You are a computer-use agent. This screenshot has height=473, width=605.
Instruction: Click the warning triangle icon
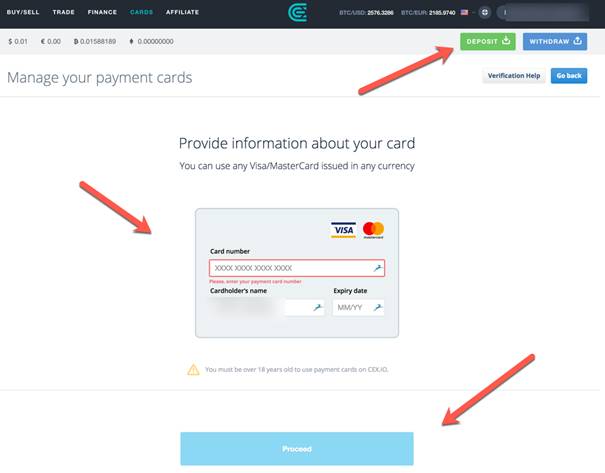pos(193,370)
